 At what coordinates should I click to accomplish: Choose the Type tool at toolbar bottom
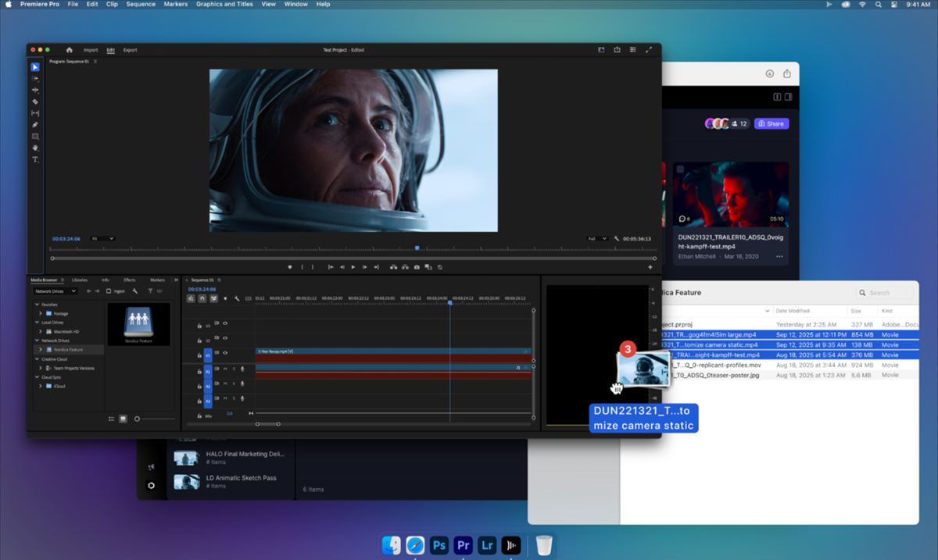[34, 159]
